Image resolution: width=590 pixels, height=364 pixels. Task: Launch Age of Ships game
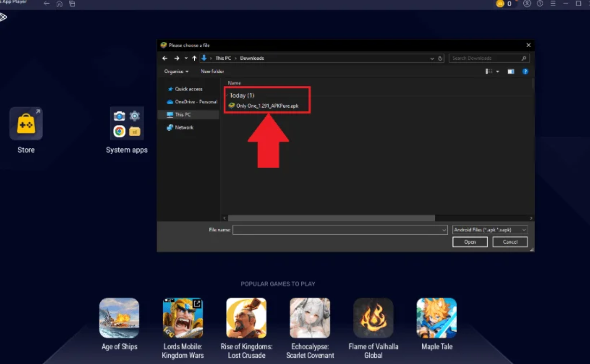click(x=119, y=318)
